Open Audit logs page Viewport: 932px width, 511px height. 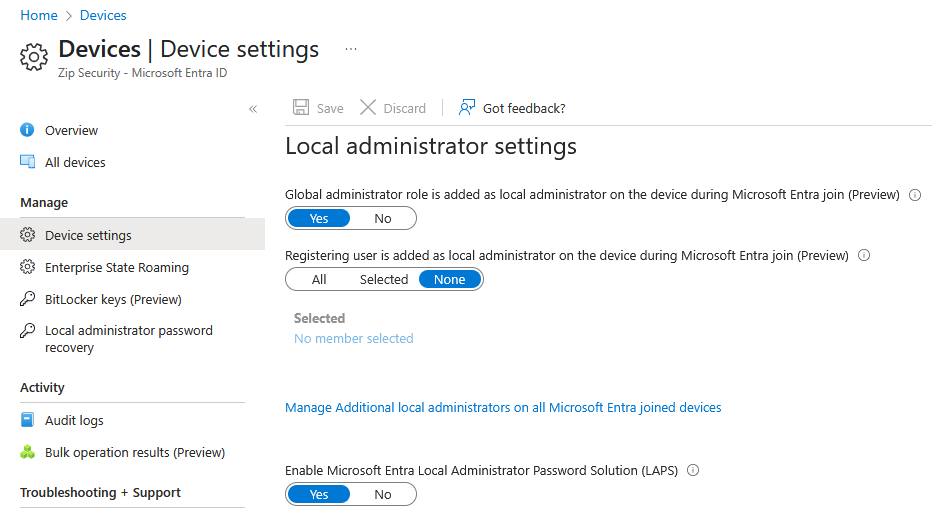[x=74, y=421]
